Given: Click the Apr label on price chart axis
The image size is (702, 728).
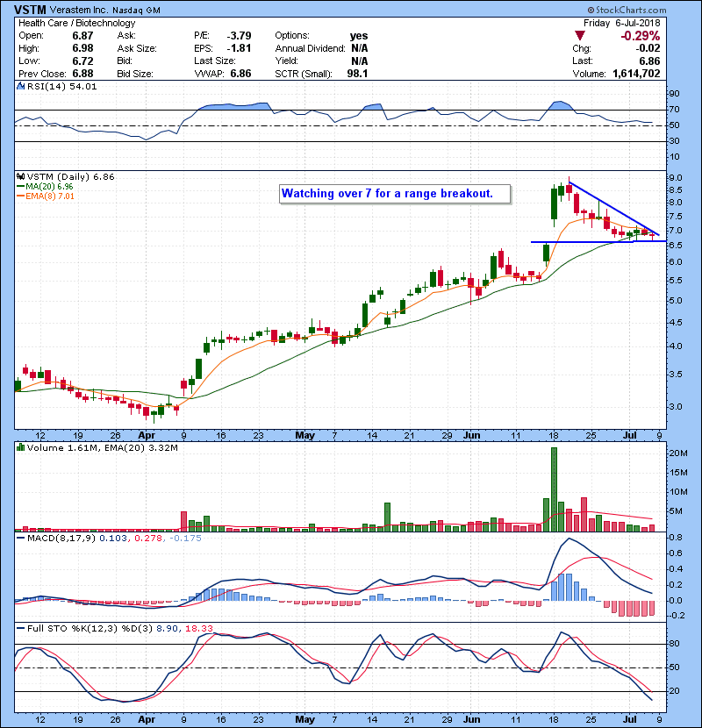Looking at the screenshot, I should pos(147,436).
